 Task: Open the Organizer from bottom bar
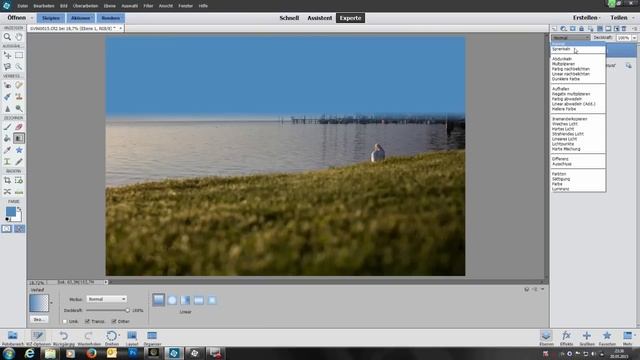coord(152,336)
